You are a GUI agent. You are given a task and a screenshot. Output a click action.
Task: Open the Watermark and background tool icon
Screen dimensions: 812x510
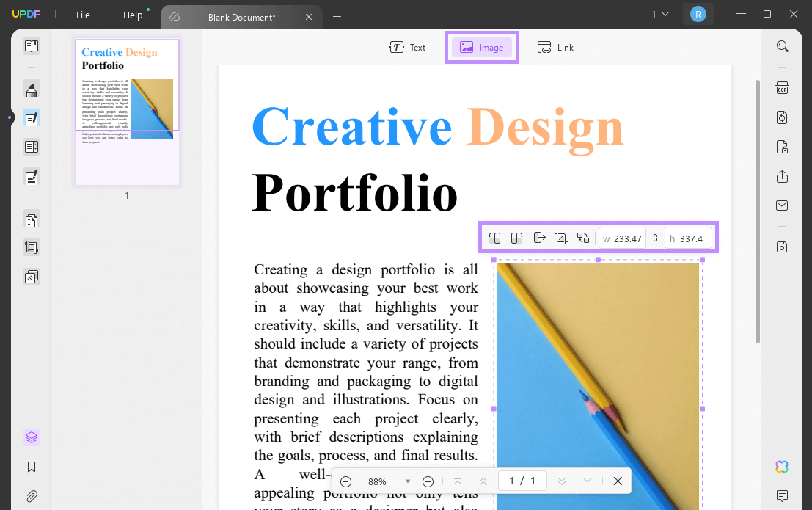pyautogui.click(x=32, y=277)
